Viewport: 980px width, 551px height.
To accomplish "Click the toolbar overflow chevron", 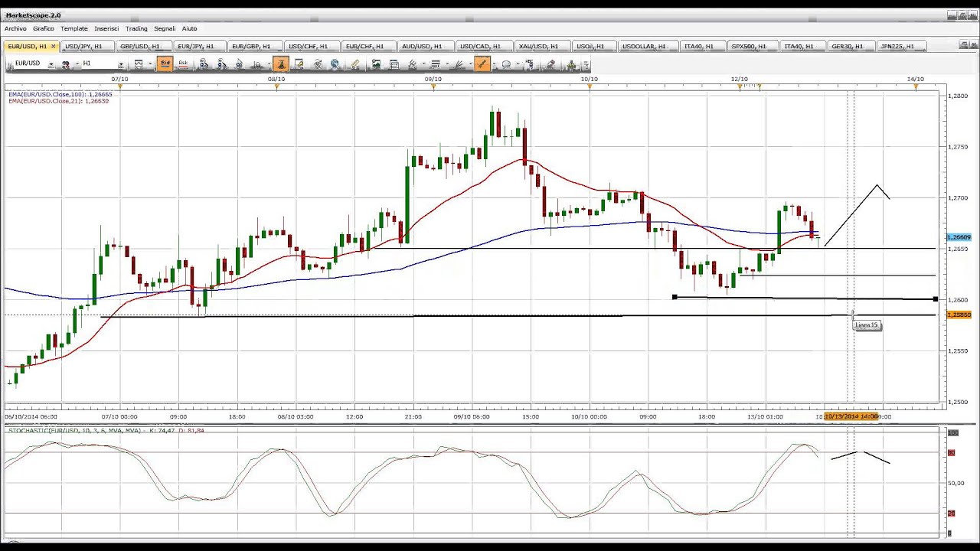I will (x=586, y=64).
